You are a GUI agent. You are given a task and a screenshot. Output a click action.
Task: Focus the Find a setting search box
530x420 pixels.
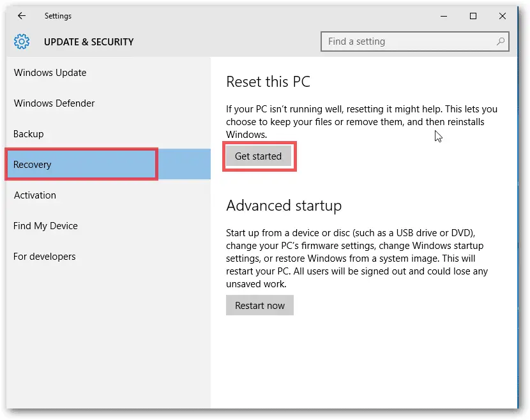tap(414, 41)
